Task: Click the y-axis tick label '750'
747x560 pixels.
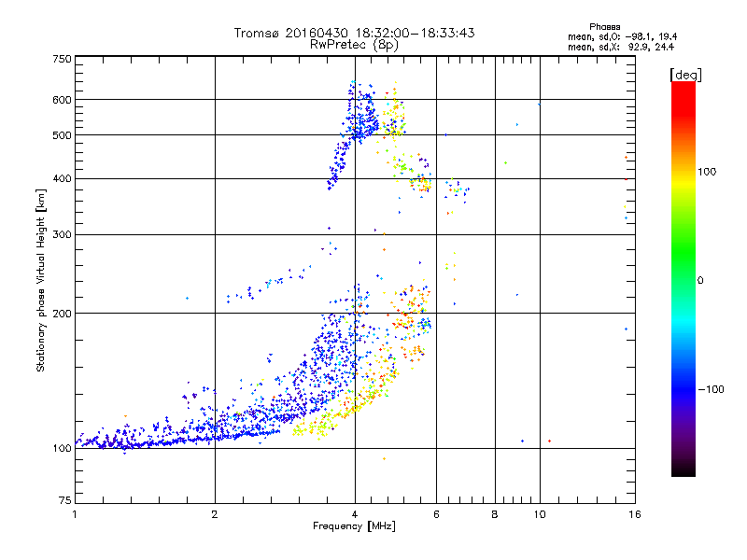Action: 62,59
